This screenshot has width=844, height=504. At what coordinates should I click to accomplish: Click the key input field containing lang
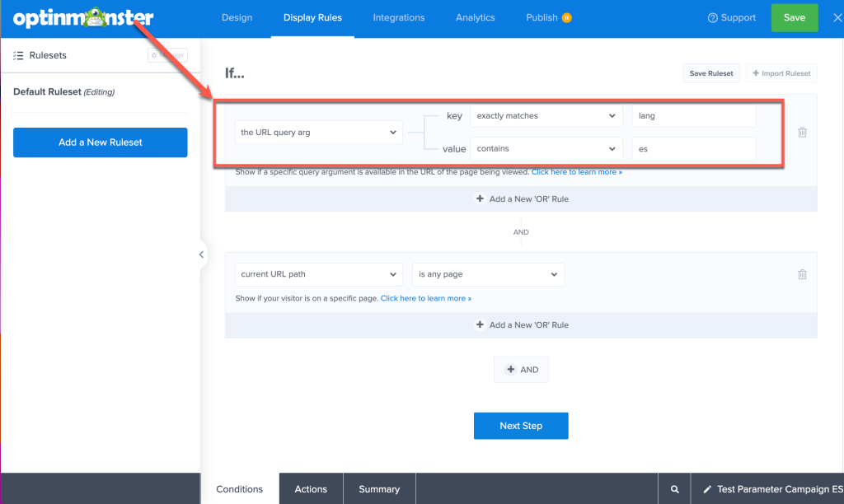click(x=693, y=115)
